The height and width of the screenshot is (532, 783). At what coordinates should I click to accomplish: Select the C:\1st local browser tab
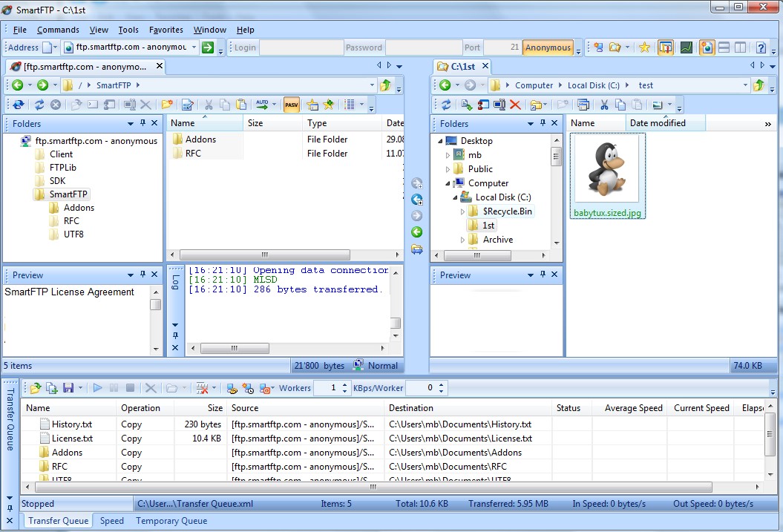(463, 66)
